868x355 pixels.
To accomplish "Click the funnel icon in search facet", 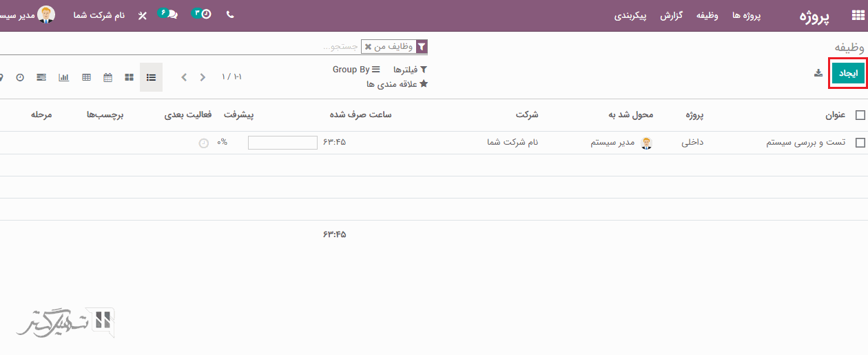I will coord(421,47).
